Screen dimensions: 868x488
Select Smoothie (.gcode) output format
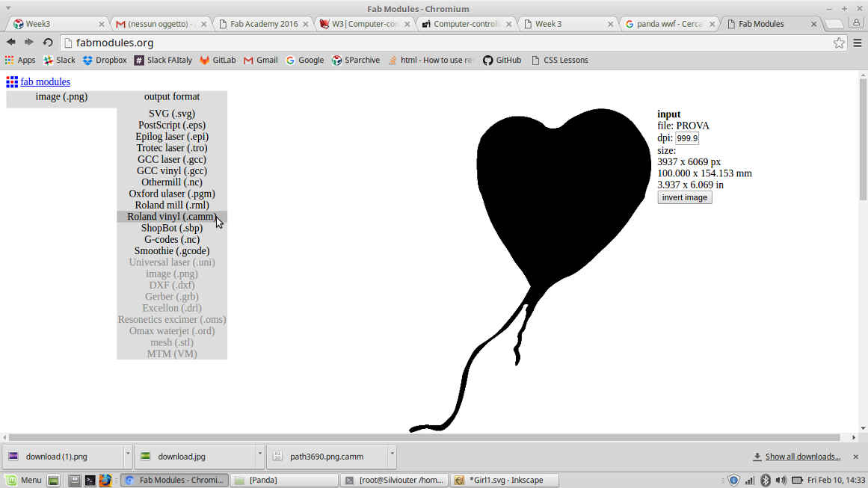coord(172,250)
